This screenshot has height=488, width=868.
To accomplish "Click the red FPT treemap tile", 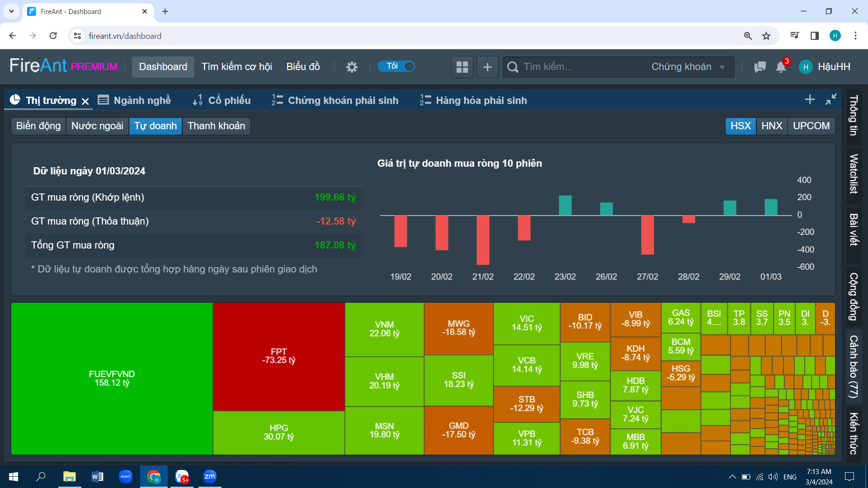I will [x=278, y=356].
